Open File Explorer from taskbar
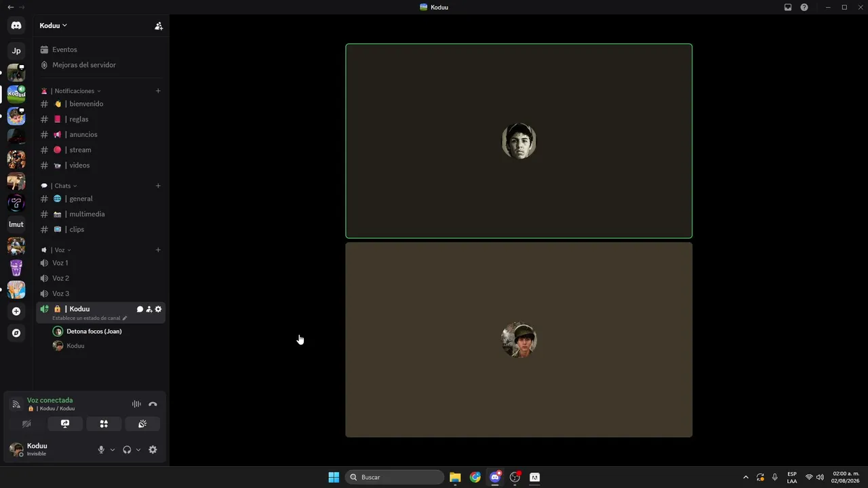Image resolution: width=868 pixels, height=488 pixels. coord(455,477)
